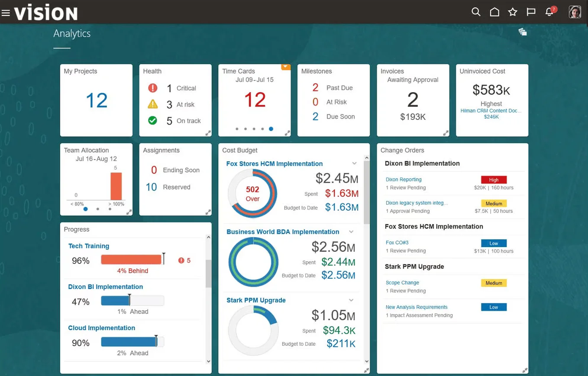588x376 pixels.
Task: Expand the Change Orders card
Action: tap(525, 370)
